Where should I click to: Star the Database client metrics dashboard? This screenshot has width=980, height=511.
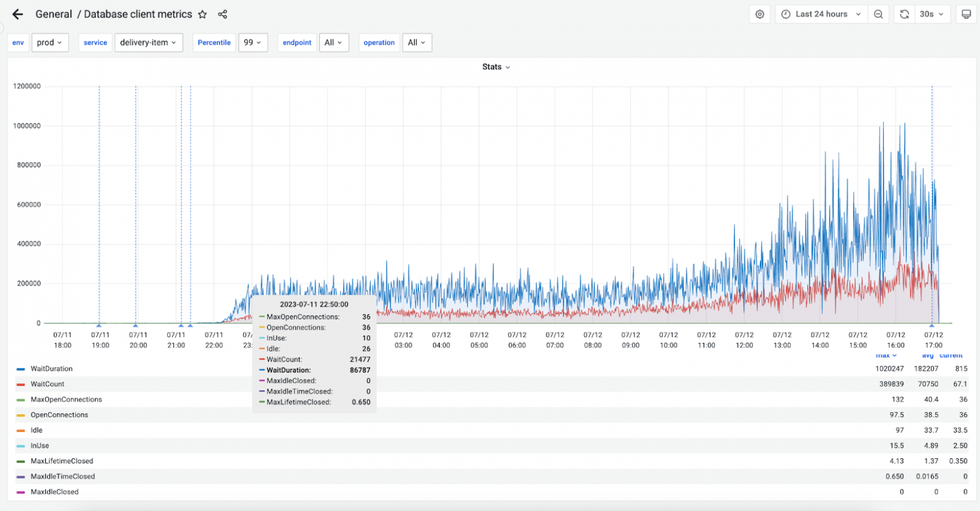pos(202,14)
